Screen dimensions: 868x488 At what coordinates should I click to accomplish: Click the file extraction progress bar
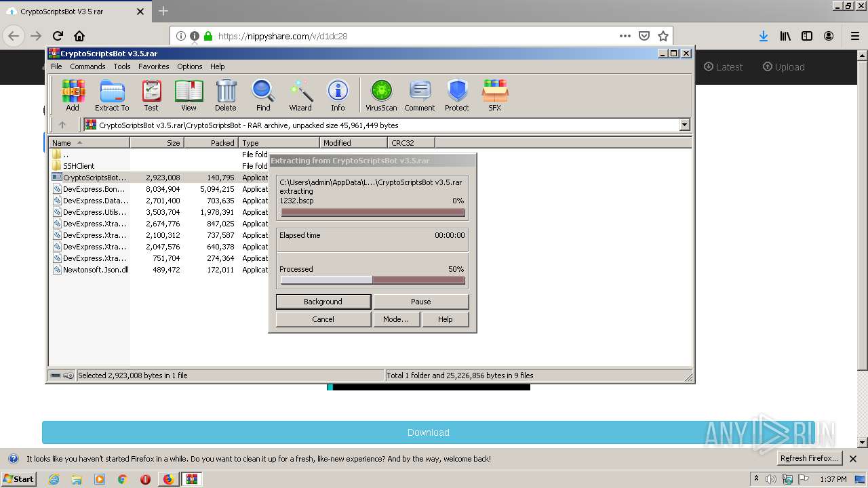(372, 212)
